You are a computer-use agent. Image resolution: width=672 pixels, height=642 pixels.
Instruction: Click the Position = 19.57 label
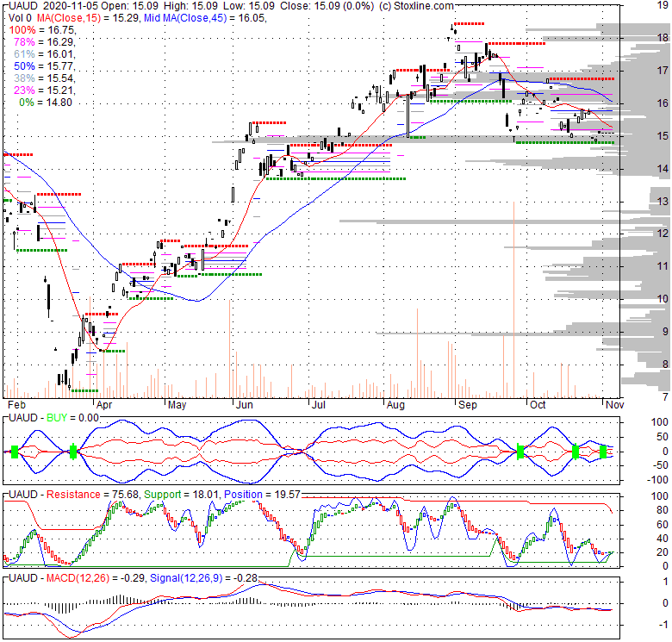point(262,495)
